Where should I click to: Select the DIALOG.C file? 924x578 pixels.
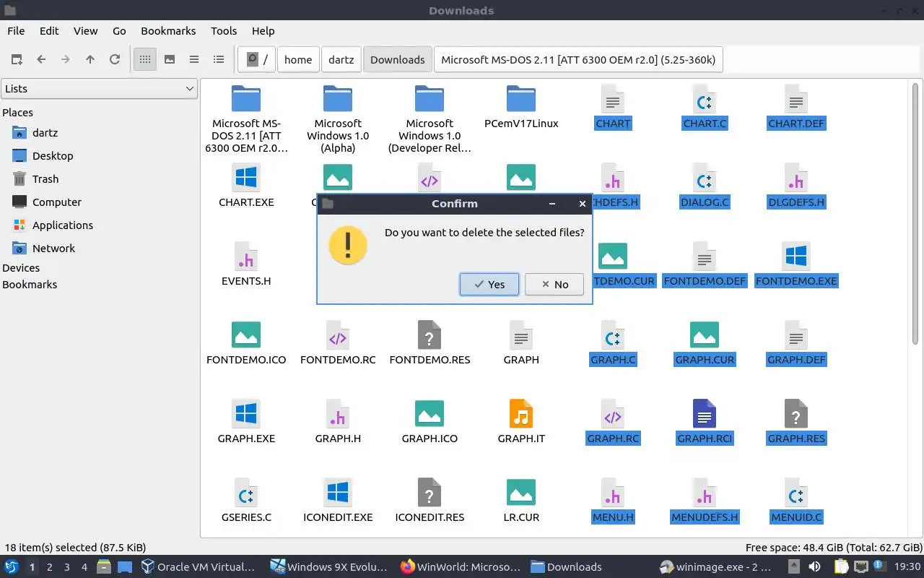705,186
